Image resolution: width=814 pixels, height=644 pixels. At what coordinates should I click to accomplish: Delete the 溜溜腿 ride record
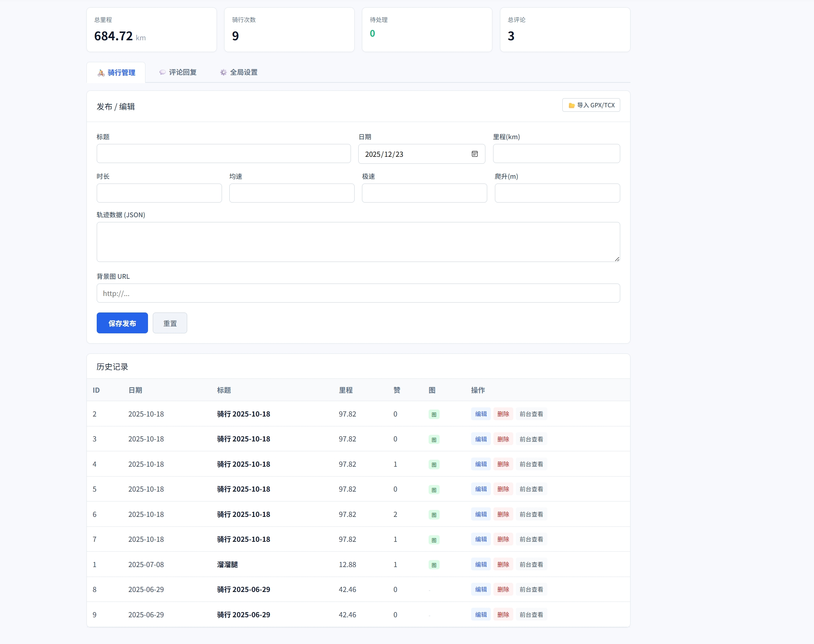[503, 565]
